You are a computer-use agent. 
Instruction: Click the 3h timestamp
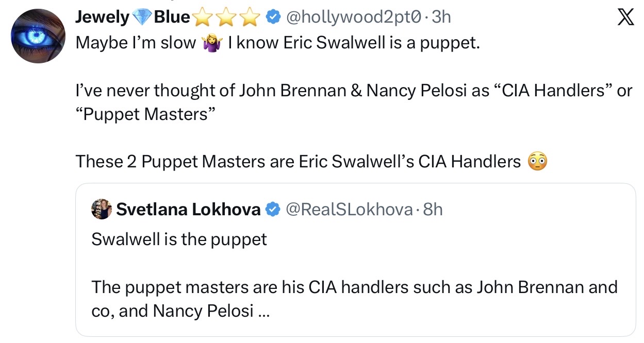[x=441, y=18]
